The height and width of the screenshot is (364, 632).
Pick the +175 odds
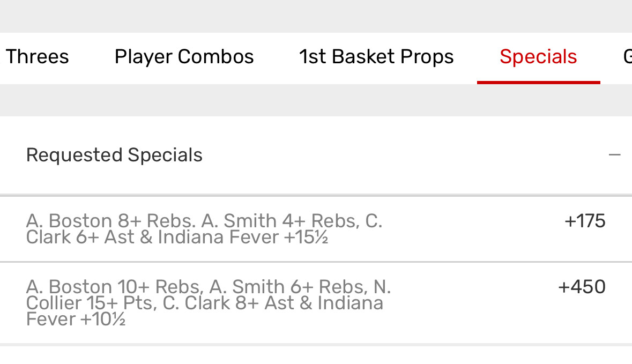pyautogui.click(x=585, y=221)
